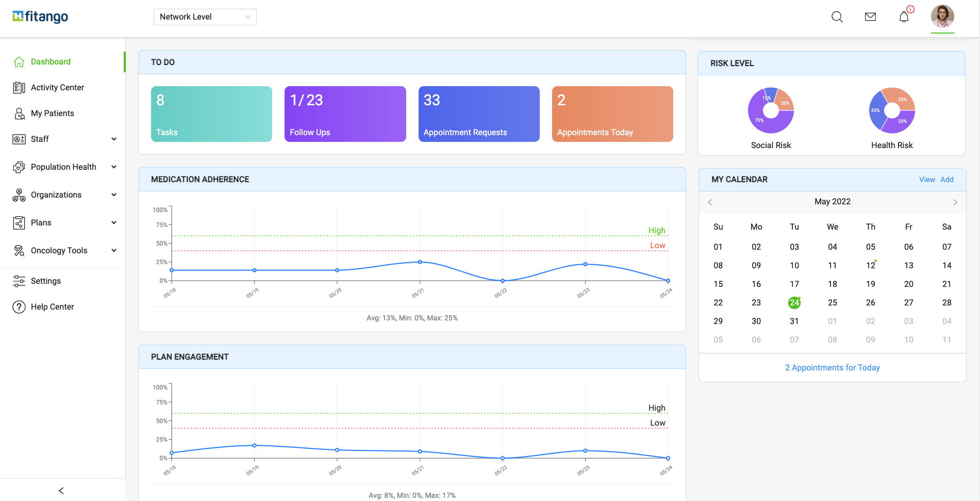Expand the Oncology Tools chevron

coord(114,251)
